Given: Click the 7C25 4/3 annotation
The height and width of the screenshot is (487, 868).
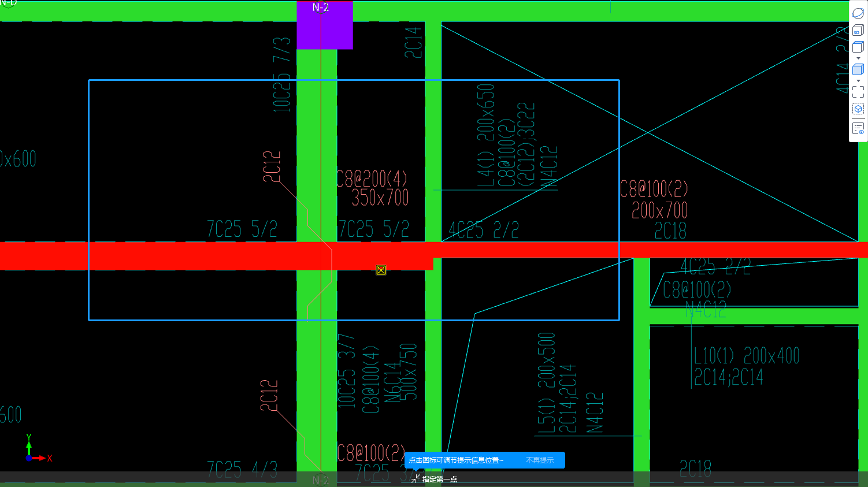Looking at the screenshot, I should pyautogui.click(x=242, y=470).
